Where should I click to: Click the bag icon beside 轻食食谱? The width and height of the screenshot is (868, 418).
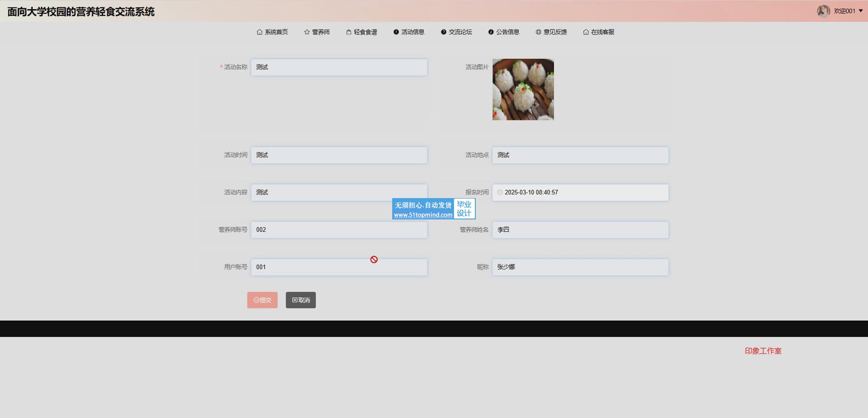[349, 32]
